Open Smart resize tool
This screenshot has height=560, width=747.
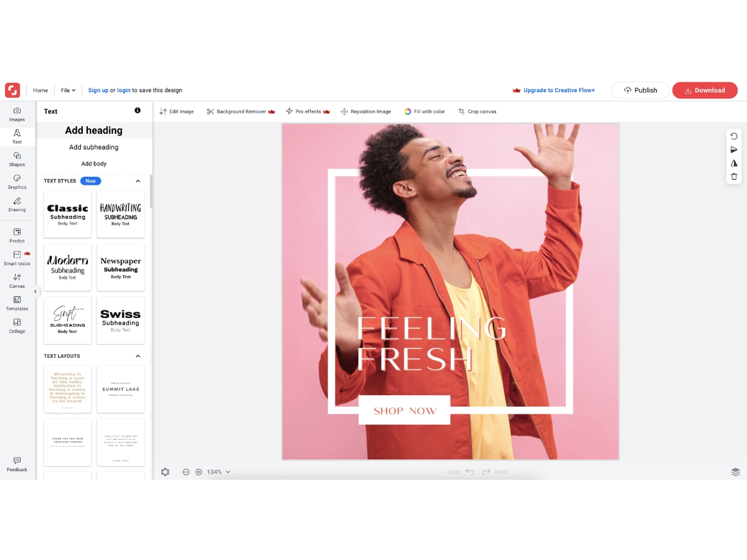(x=17, y=258)
